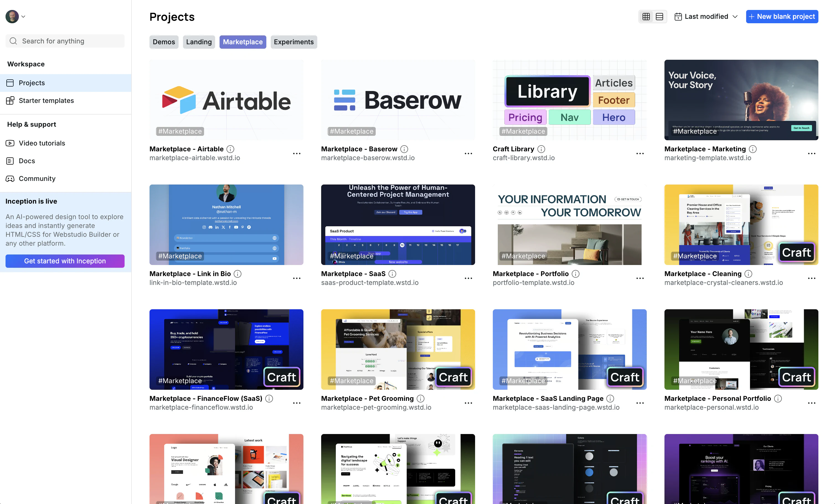
Task: Open more options for Marketplace - Marketing
Action: pyautogui.click(x=812, y=154)
